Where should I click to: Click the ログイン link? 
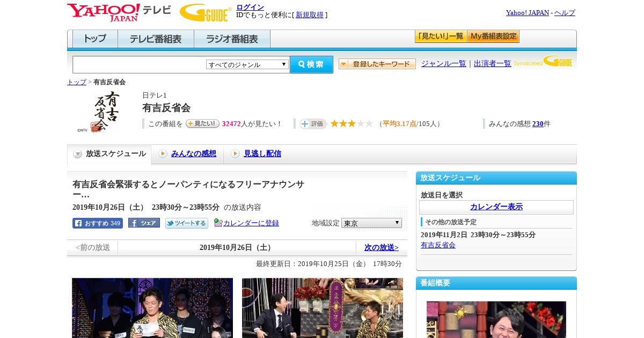click(x=250, y=7)
